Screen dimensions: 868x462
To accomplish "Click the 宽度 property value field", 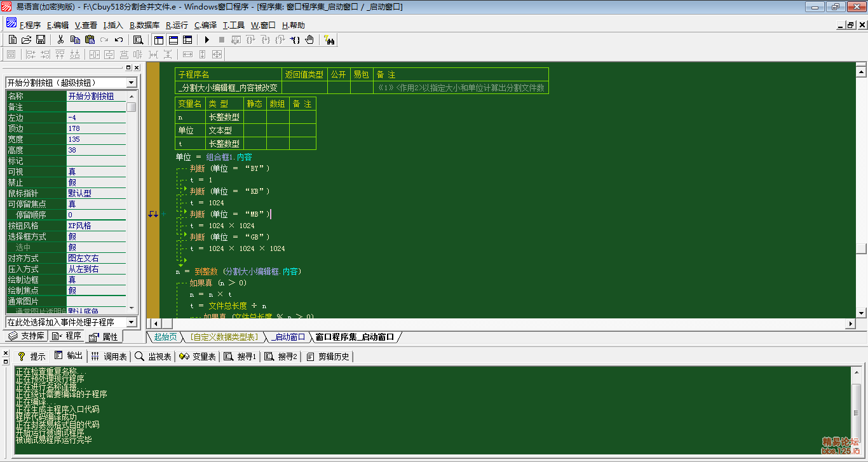I will [x=96, y=139].
